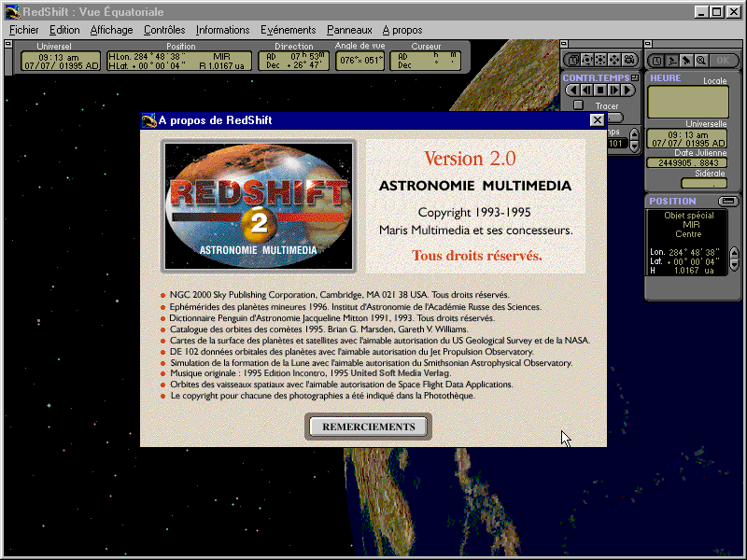Screen dimensions: 747x560
Task: Open the Panneaux menu
Action: pyautogui.click(x=349, y=30)
